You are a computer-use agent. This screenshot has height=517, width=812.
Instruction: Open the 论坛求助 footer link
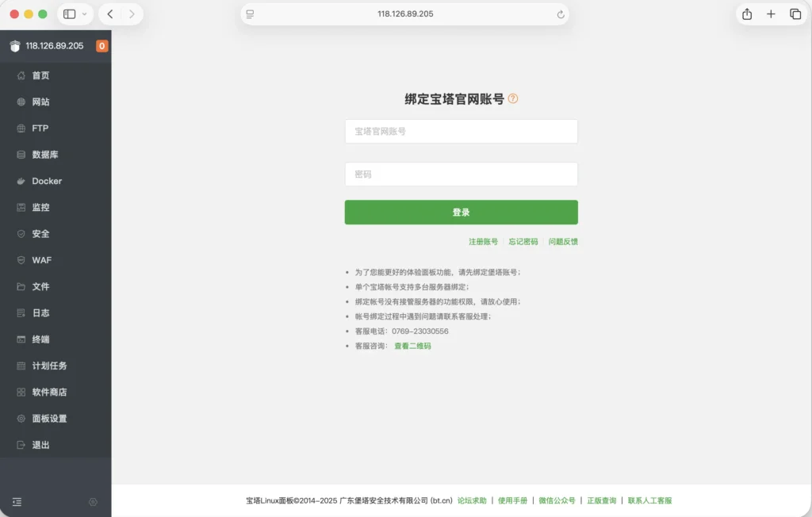tap(472, 501)
